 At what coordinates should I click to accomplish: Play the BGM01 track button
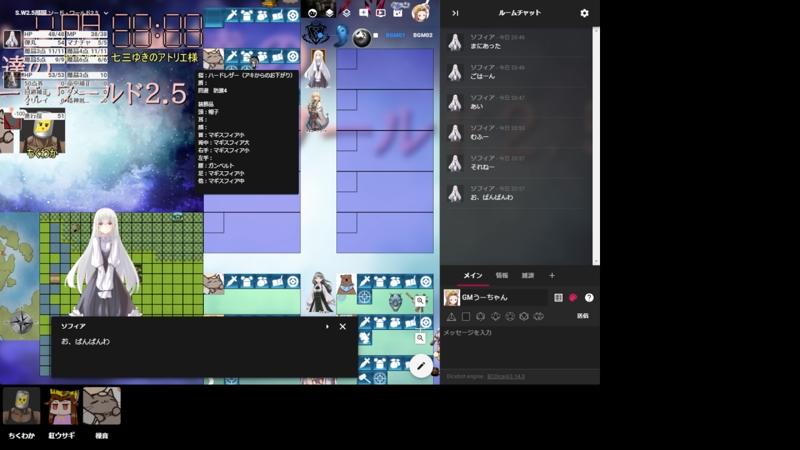pyautogui.click(x=395, y=35)
